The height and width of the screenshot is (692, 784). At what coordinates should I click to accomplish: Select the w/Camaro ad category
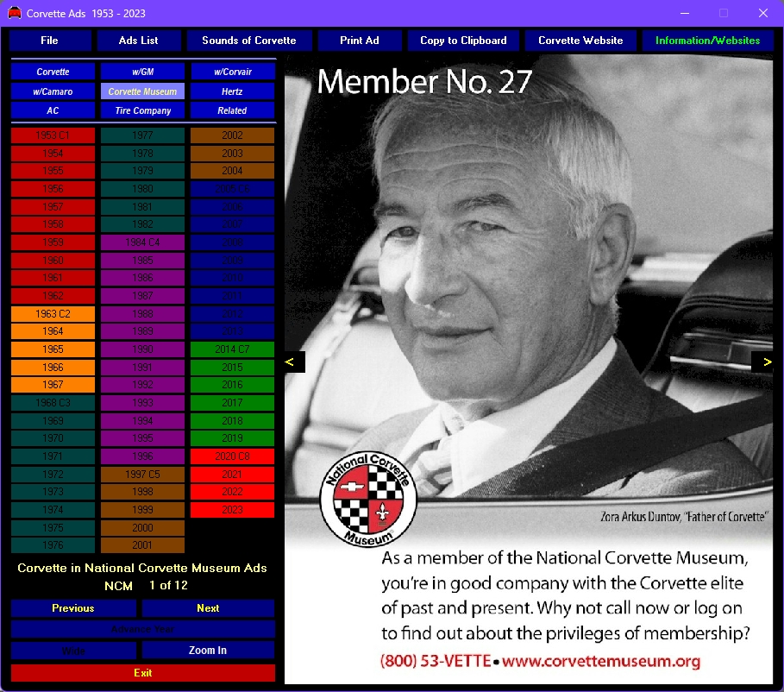(53, 91)
